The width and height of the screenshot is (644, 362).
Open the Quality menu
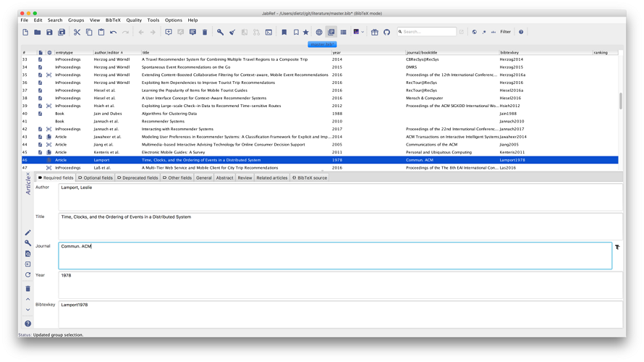(134, 20)
